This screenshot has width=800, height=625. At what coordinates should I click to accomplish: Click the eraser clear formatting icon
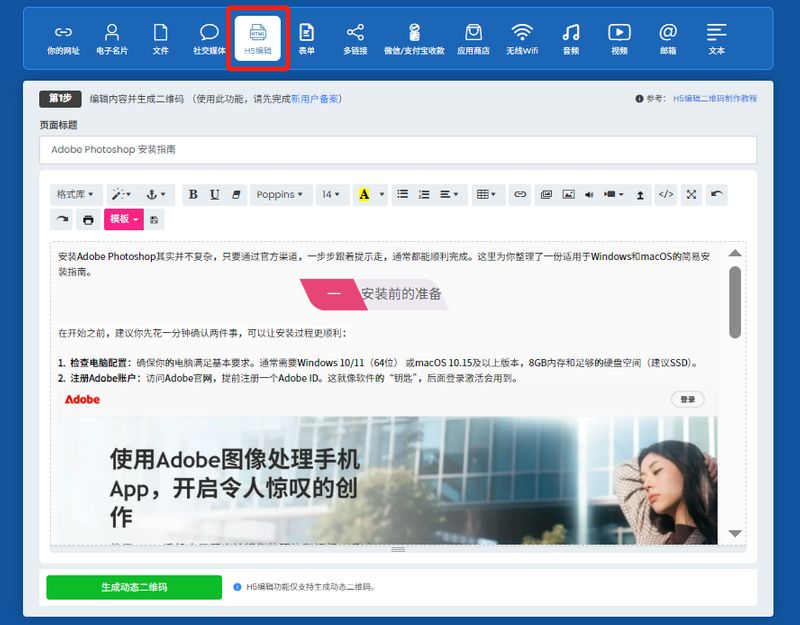click(237, 195)
